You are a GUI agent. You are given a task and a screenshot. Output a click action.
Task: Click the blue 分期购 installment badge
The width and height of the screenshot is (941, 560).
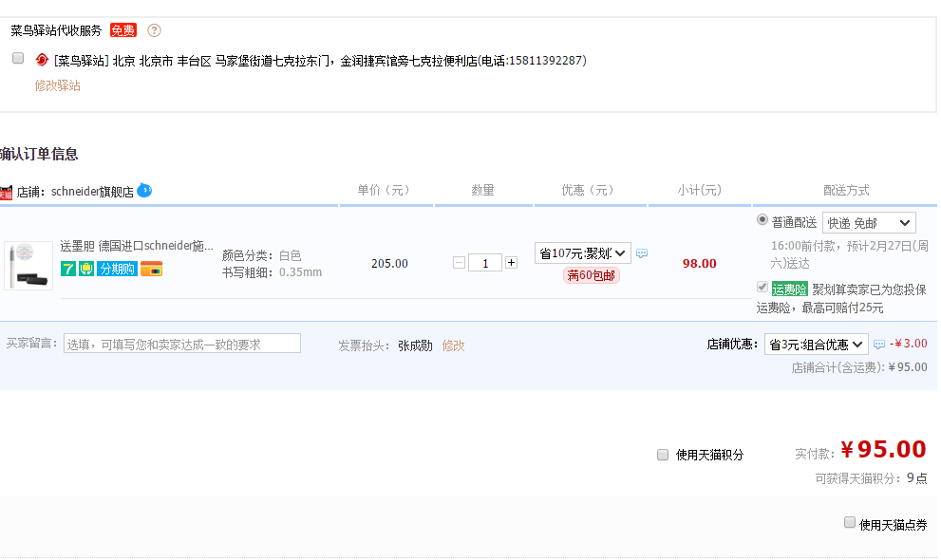[117, 269]
